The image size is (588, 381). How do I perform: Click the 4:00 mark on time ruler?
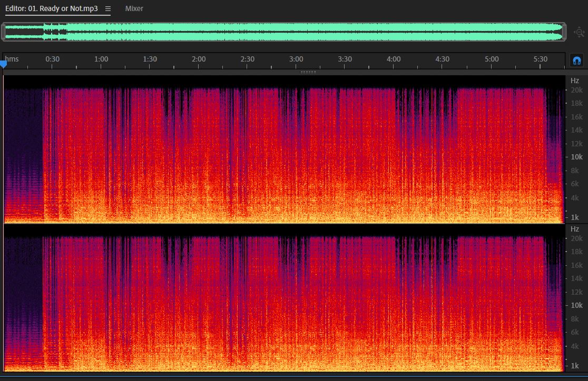tap(394, 59)
